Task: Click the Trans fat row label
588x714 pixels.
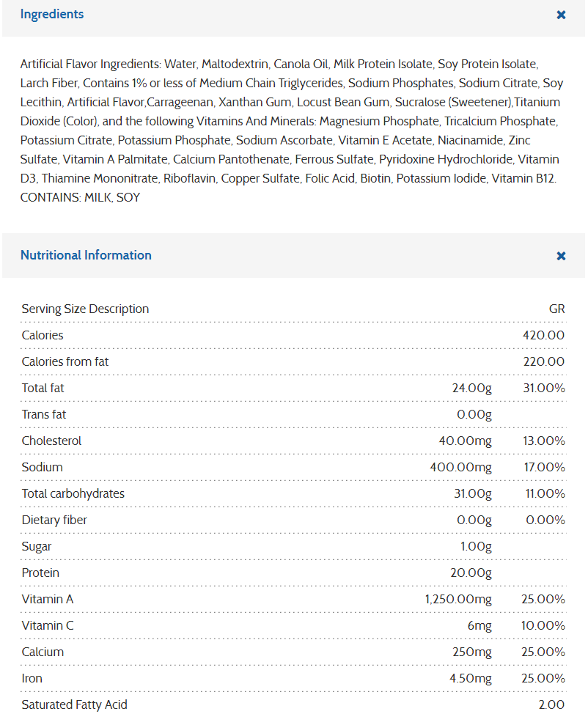Action: click(44, 414)
